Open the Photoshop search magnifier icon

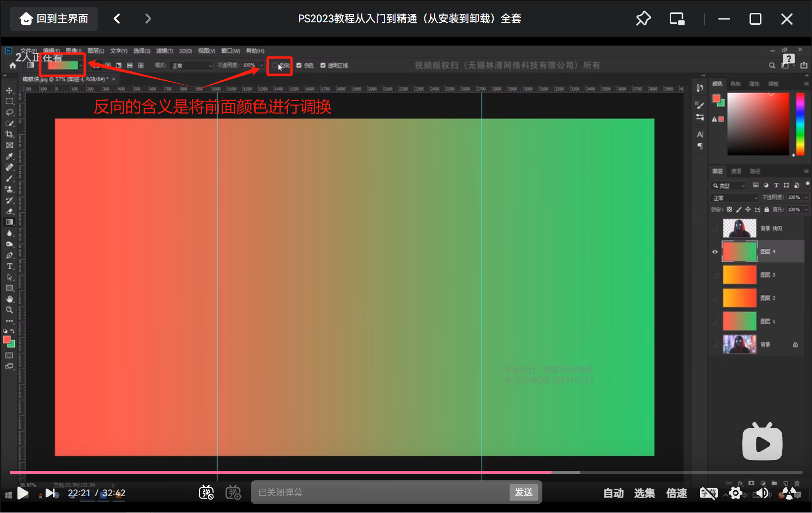(772, 65)
